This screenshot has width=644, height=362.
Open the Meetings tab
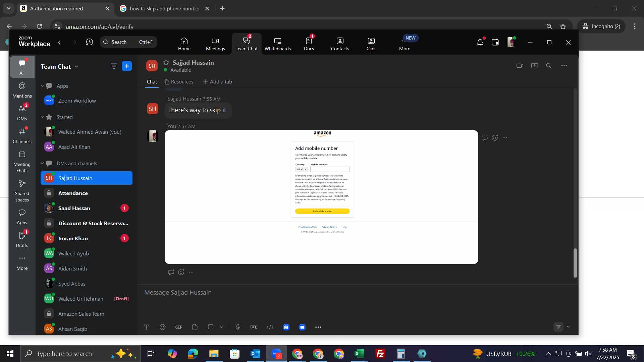point(215,44)
